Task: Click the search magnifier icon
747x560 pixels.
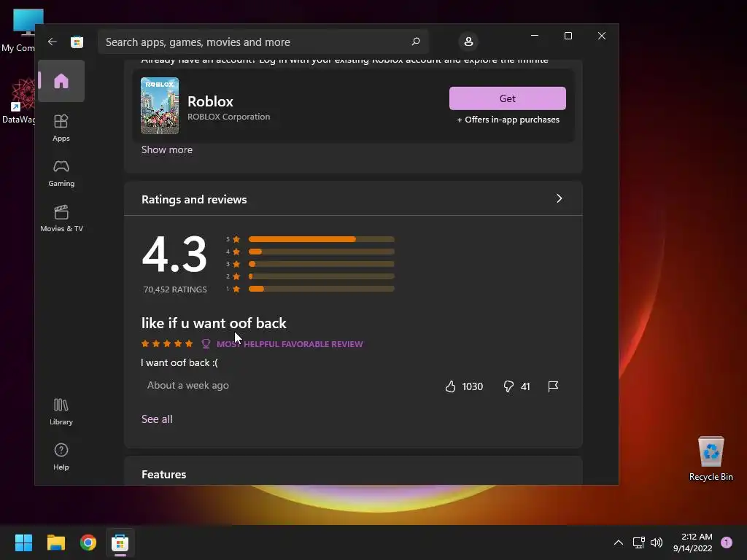Action: (415, 42)
